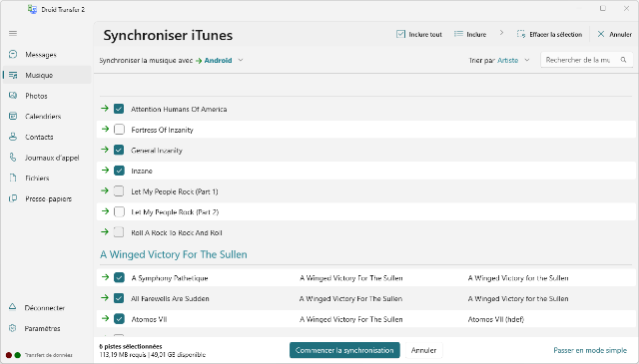Click the Inclure toolbar button
The image size is (639, 364).
[x=470, y=34]
